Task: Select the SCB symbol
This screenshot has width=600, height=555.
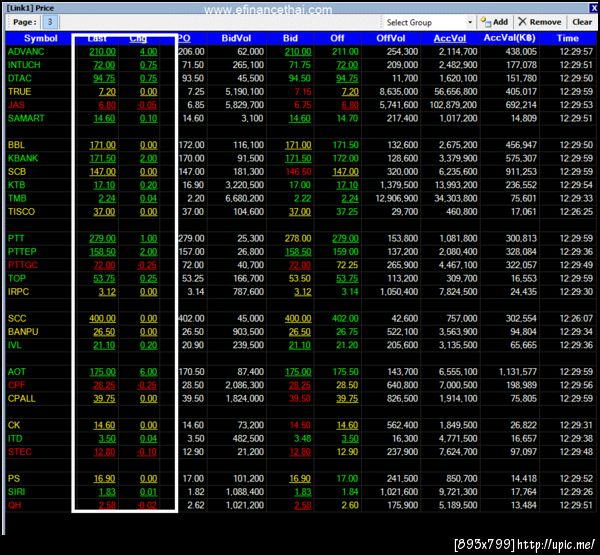Action: coord(17,172)
